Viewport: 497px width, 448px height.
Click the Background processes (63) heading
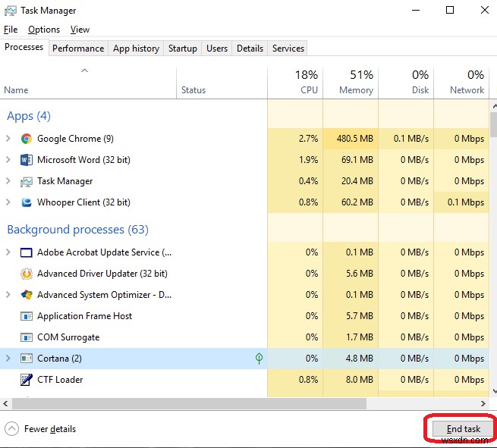[77, 230]
